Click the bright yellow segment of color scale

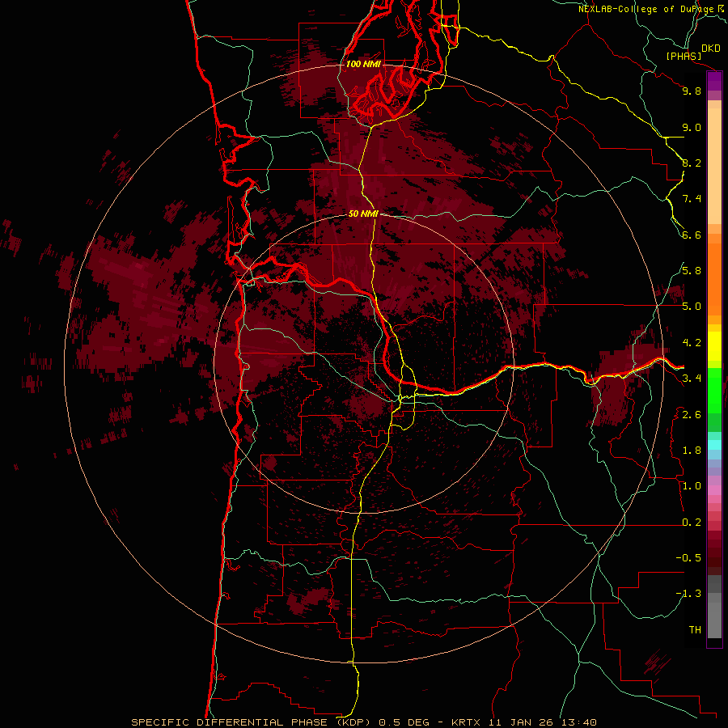click(x=714, y=346)
